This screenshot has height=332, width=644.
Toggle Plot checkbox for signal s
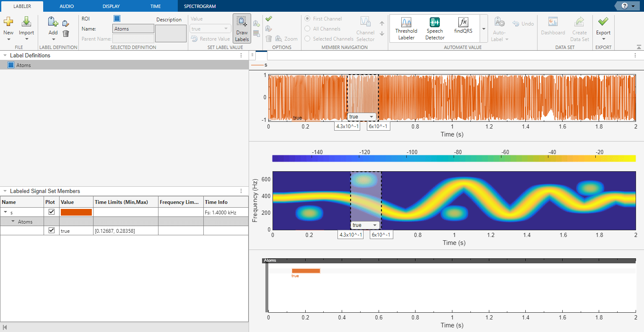pyautogui.click(x=52, y=212)
